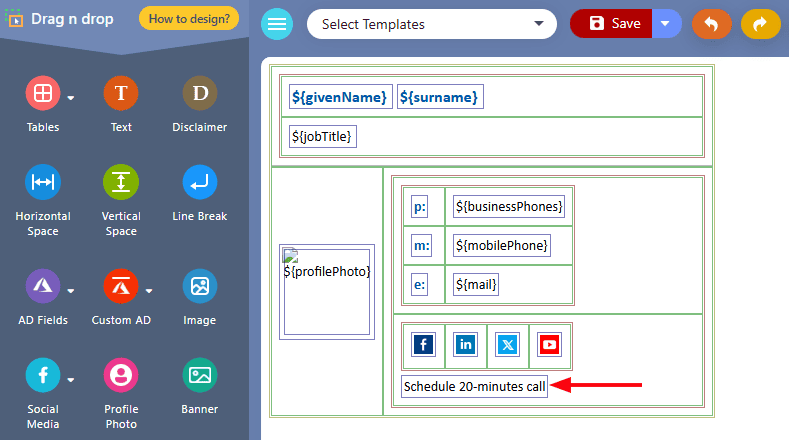Select the ${mobilePhone} field
The image size is (789, 440).
502,246
